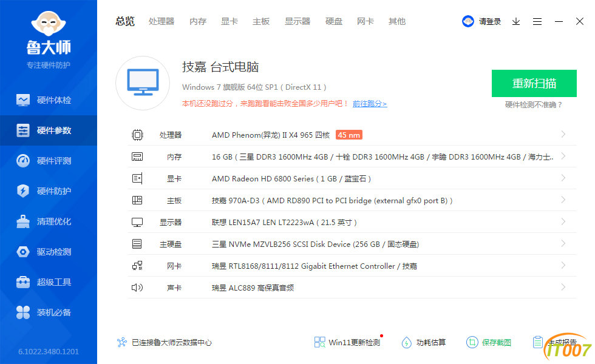Click the 主硬盘 disk icon
Screen dimensions: 595x364
pyautogui.click(x=137, y=244)
